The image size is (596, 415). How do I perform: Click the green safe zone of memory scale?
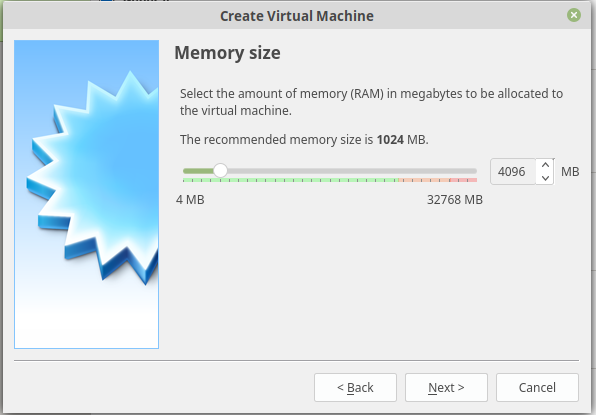coord(290,180)
